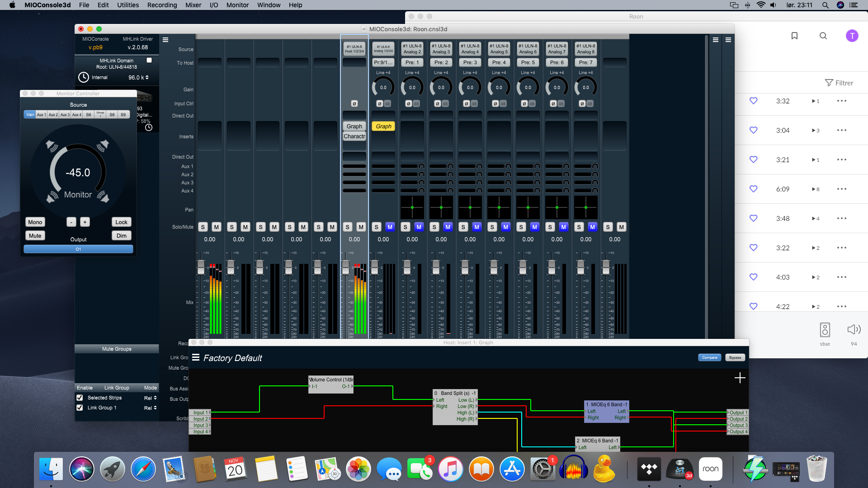Toggle Solo on the Analog 2 strip

coord(406,227)
